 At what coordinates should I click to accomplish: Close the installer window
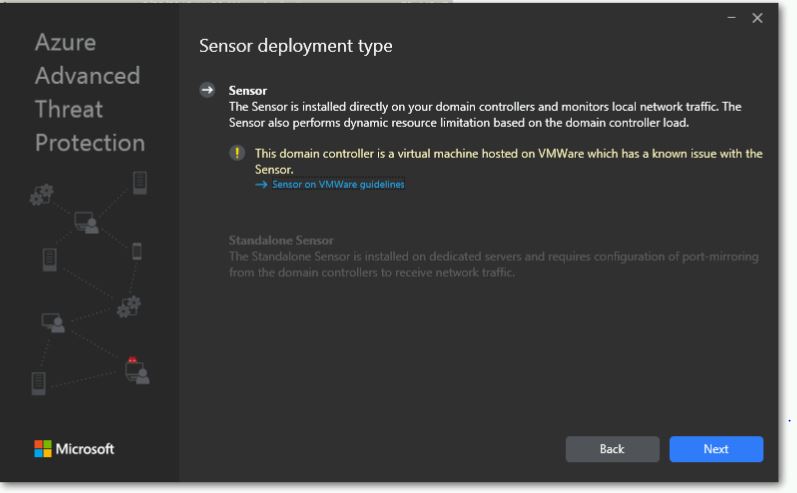[757, 18]
